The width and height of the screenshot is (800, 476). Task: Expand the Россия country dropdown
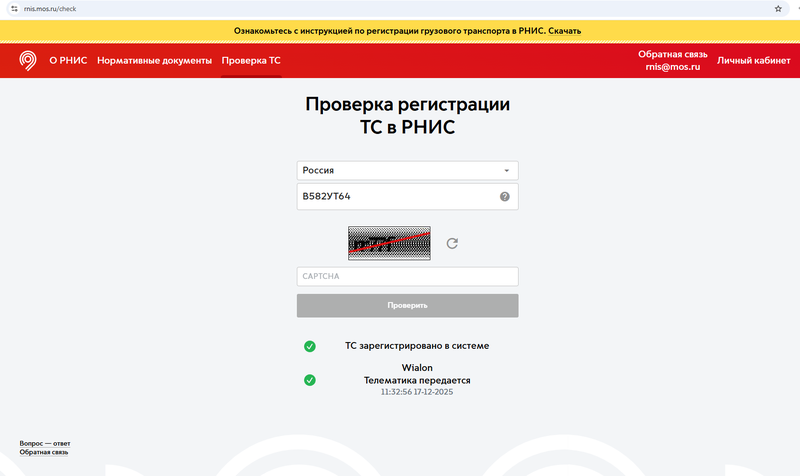pyautogui.click(x=407, y=170)
